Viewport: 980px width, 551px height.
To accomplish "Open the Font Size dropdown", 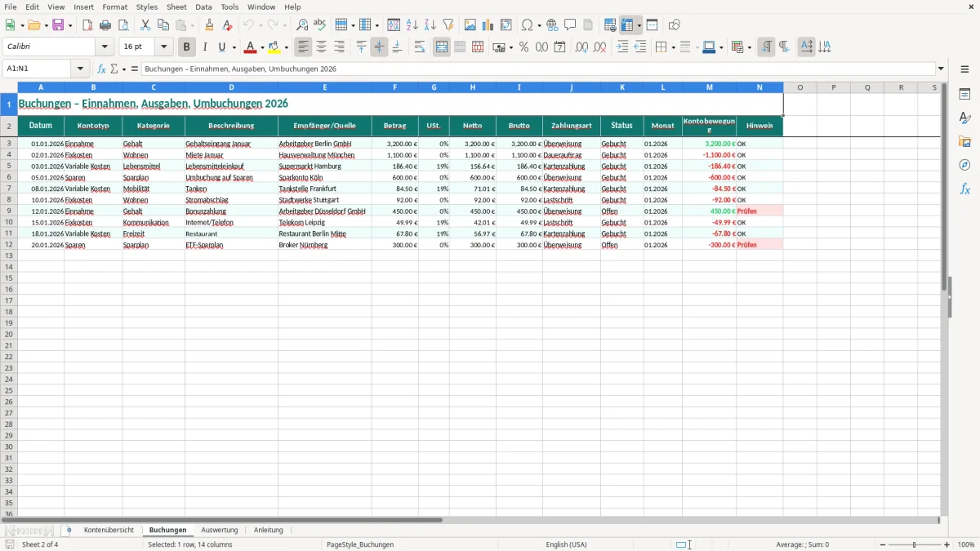I will pos(163,47).
